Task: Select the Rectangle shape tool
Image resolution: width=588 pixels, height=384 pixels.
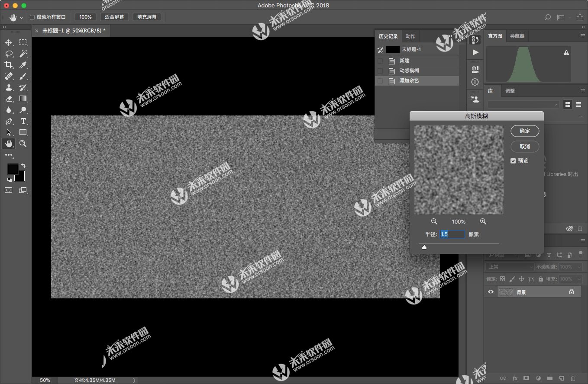Action: pyautogui.click(x=23, y=132)
